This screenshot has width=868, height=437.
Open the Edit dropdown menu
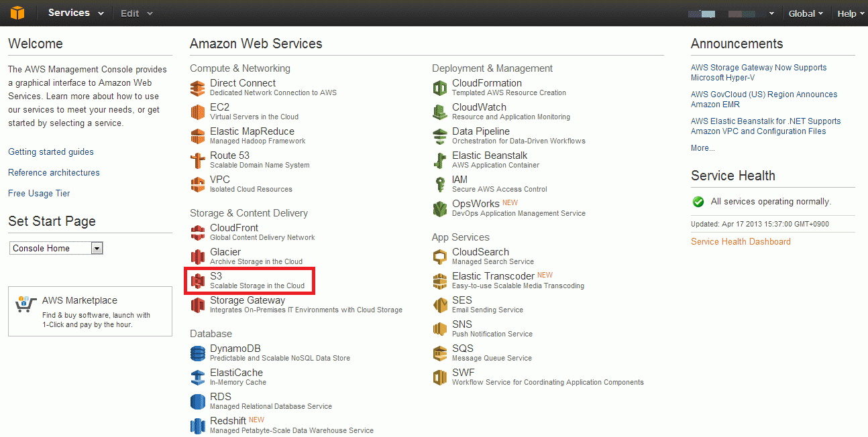coord(136,13)
